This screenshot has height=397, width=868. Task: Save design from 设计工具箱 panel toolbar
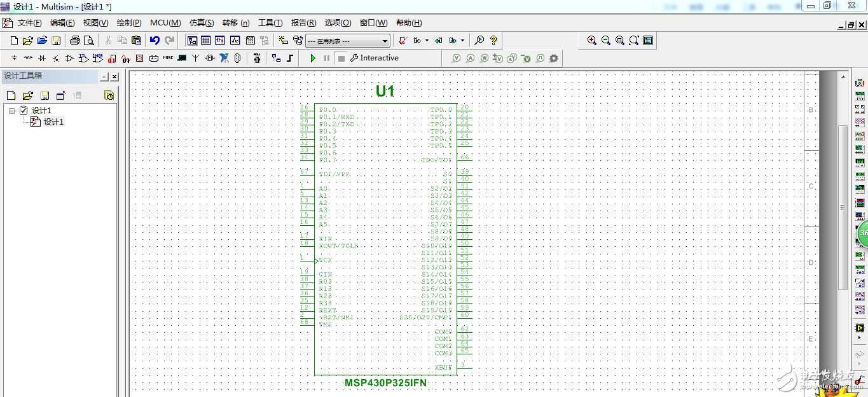click(x=45, y=95)
